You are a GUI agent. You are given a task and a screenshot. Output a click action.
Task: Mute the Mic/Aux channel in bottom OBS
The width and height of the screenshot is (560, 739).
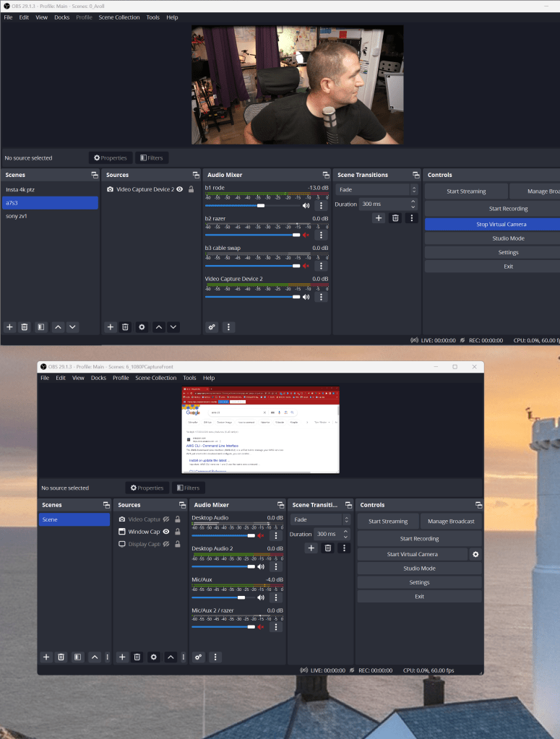(261, 597)
